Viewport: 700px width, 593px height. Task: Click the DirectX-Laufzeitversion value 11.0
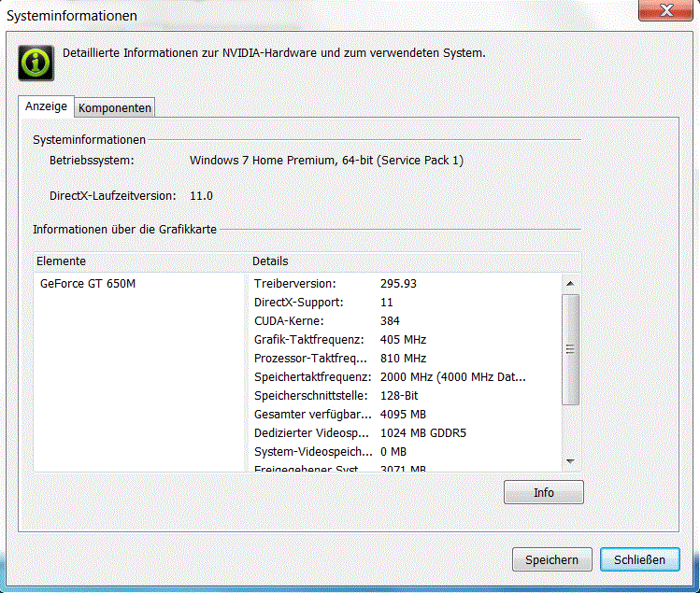(201, 196)
